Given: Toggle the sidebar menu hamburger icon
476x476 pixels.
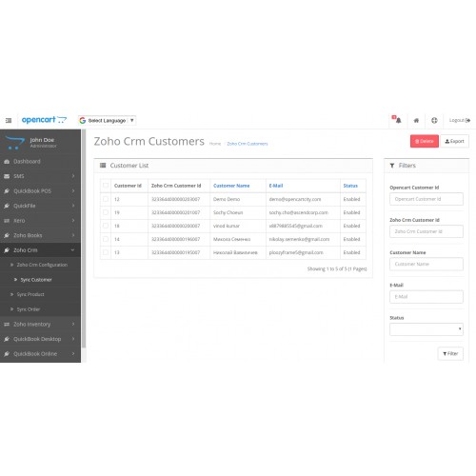Looking at the screenshot, I should pyautogui.click(x=9, y=121).
